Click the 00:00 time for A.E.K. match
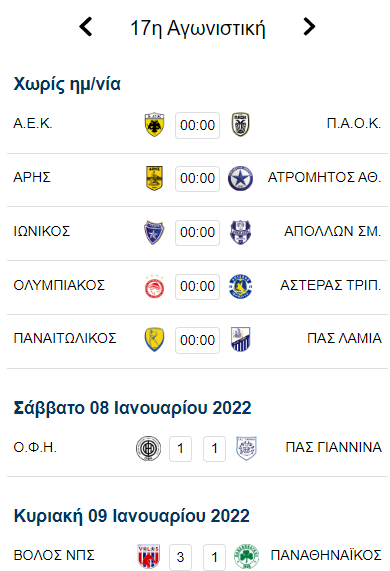 click(197, 125)
